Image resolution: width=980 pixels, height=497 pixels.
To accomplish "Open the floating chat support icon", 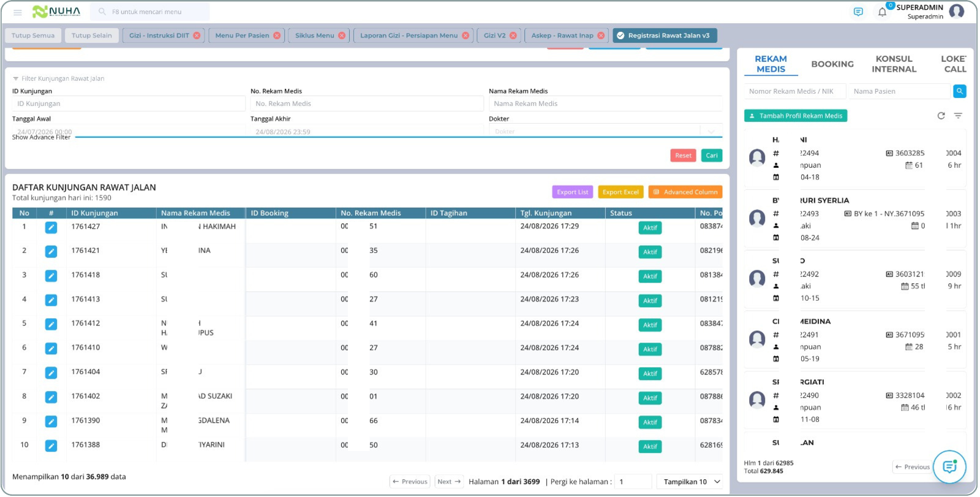I will click(x=949, y=467).
